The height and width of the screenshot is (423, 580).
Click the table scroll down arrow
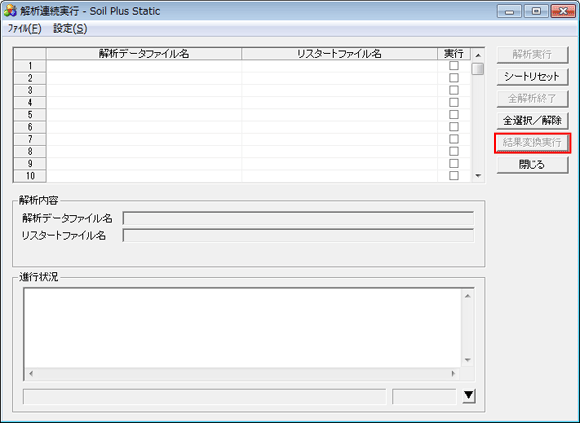click(x=478, y=176)
